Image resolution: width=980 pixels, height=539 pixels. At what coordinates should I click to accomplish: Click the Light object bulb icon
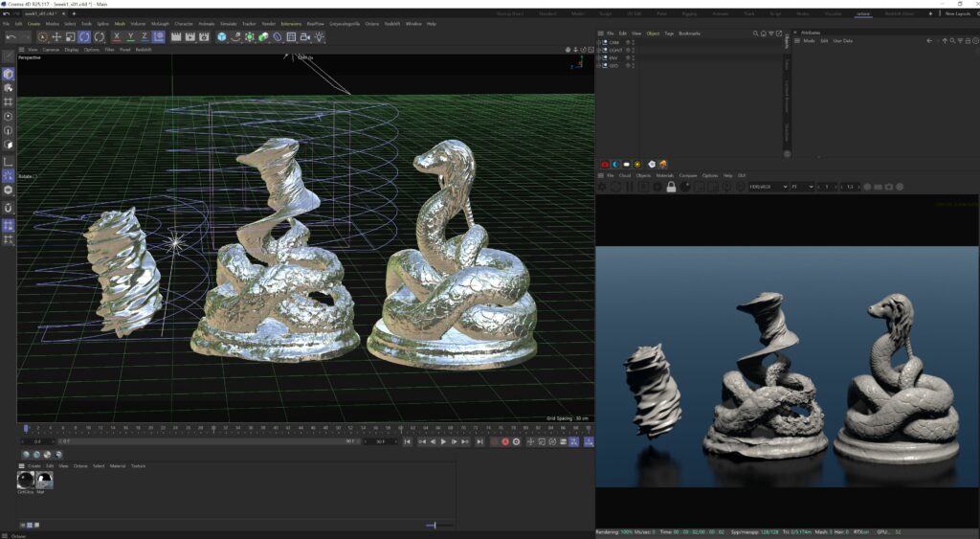coord(320,37)
